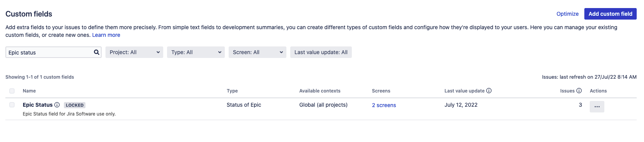The width and height of the screenshot is (644, 142).
Task: Expand the Project: All dropdown
Action: point(134,52)
